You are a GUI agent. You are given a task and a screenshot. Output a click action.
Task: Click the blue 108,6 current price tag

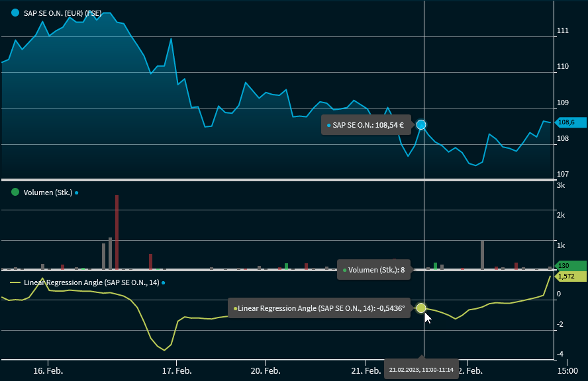tap(571, 122)
